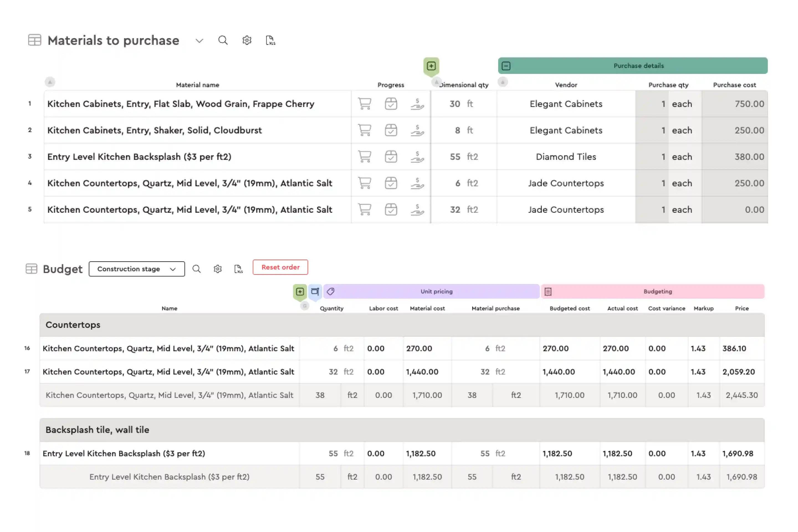The height and width of the screenshot is (532, 798).
Task: Click price 2,059.20 in budget row 17
Action: click(x=742, y=372)
